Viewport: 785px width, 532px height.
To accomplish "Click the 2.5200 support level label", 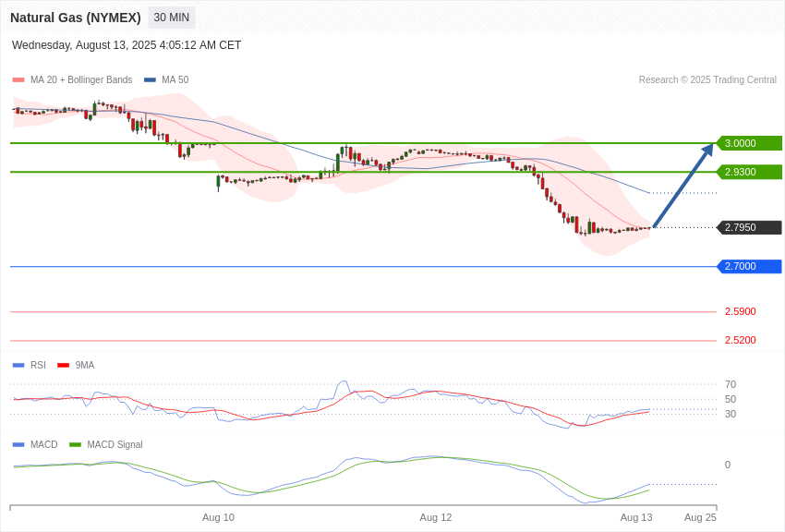I will [x=741, y=340].
